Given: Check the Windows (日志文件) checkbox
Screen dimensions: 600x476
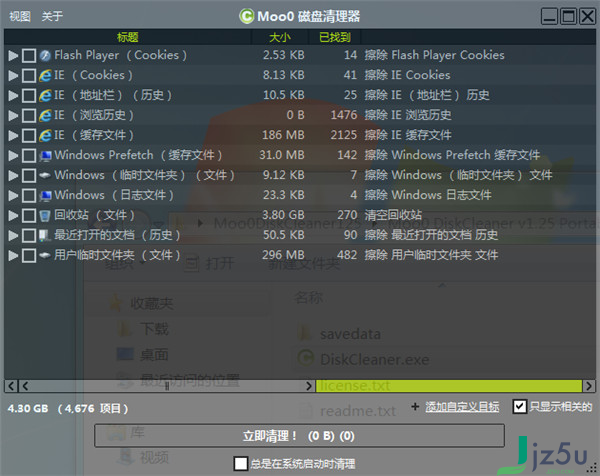Looking at the screenshot, I should [29, 196].
